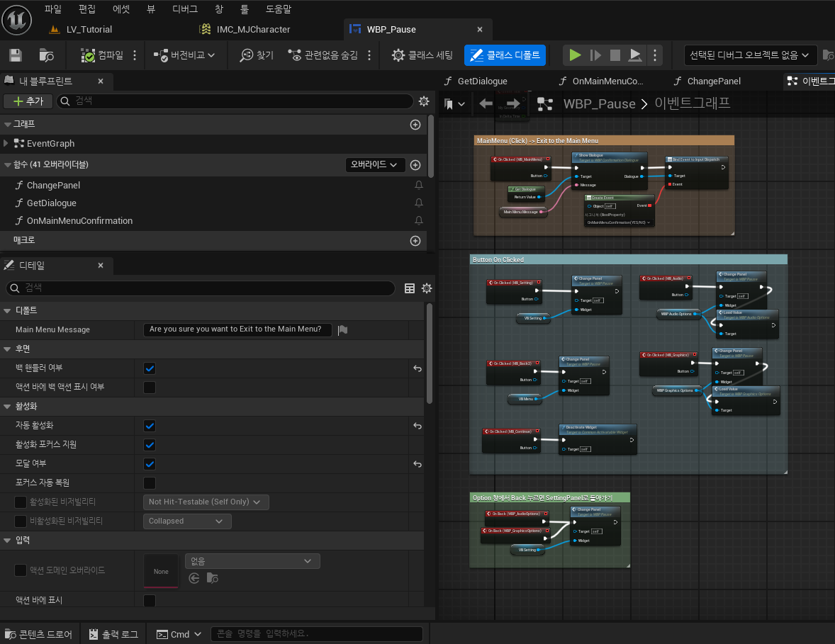
Task: Expand the EventGraph tree item
Action: tap(6, 144)
